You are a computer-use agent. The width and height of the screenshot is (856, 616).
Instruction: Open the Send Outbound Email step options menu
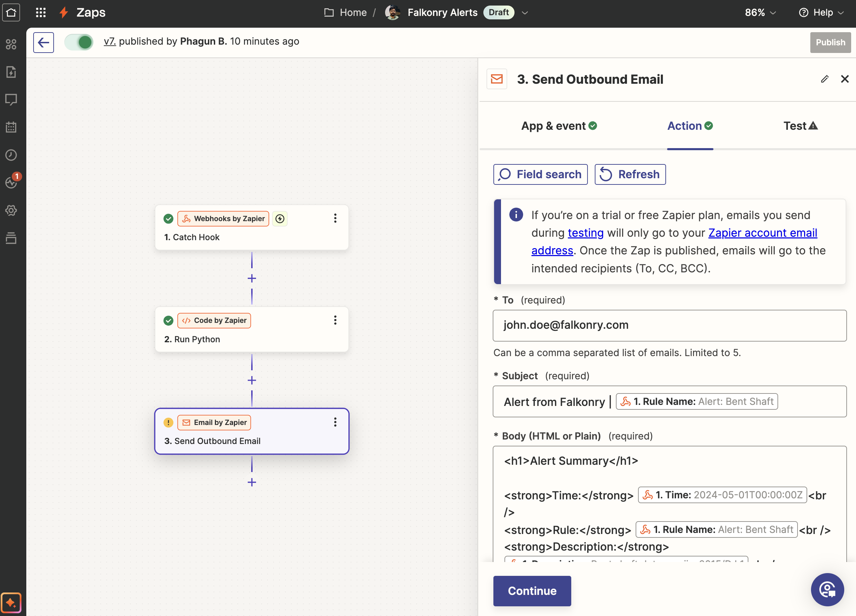(335, 422)
